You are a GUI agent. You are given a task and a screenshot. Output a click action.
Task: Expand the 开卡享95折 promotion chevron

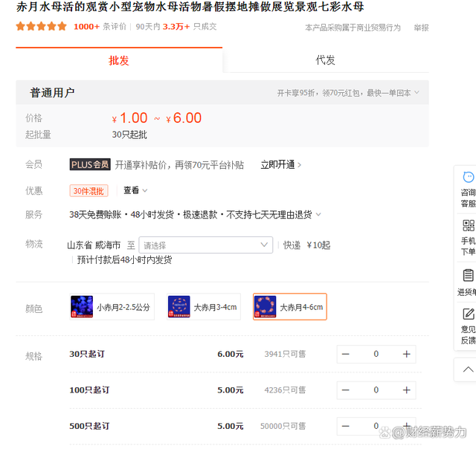point(417,92)
